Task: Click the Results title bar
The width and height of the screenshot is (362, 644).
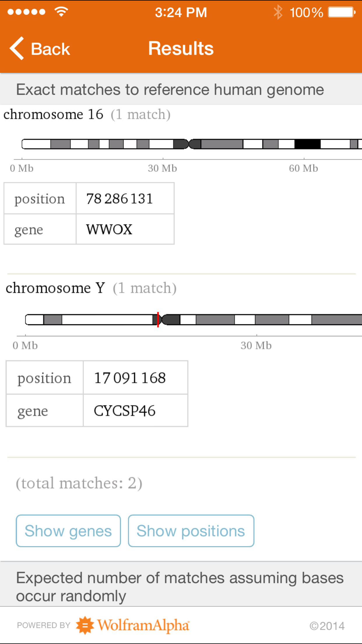Action: (x=181, y=48)
